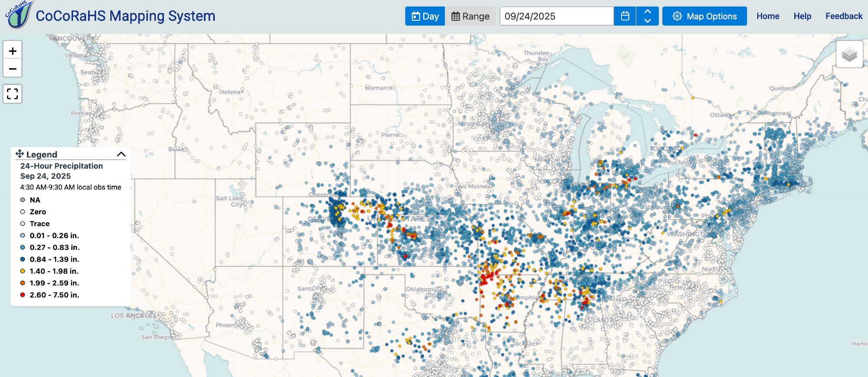Open the Feedback link
The height and width of the screenshot is (377, 868).
[844, 16]
